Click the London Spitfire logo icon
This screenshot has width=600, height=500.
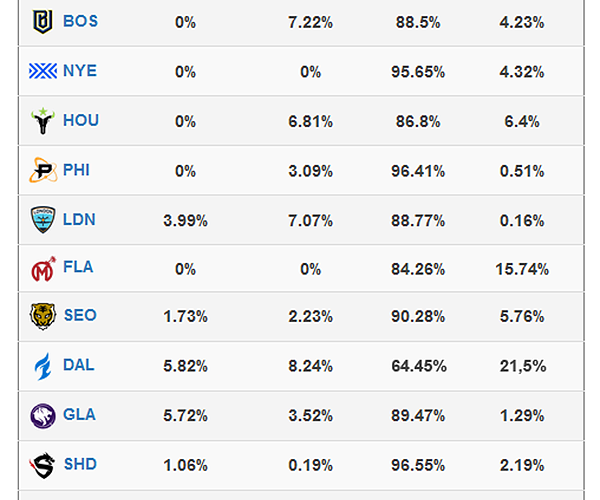click(x=44, y=219)
